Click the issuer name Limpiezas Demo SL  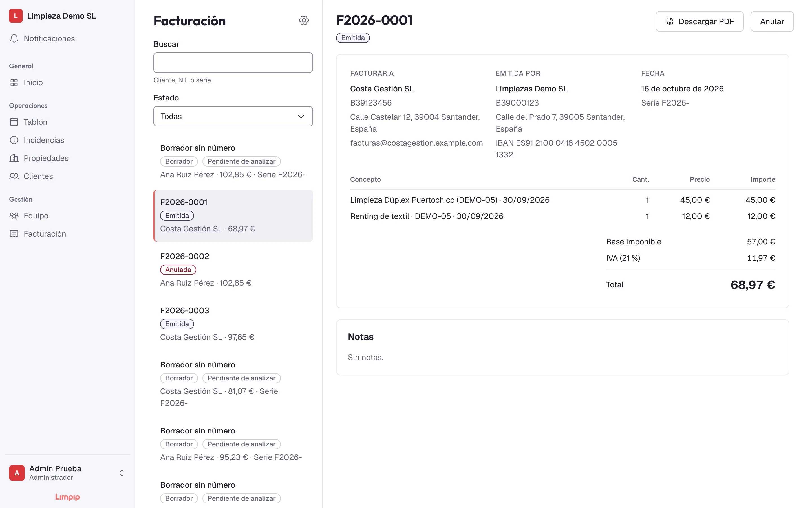[531, 89]
